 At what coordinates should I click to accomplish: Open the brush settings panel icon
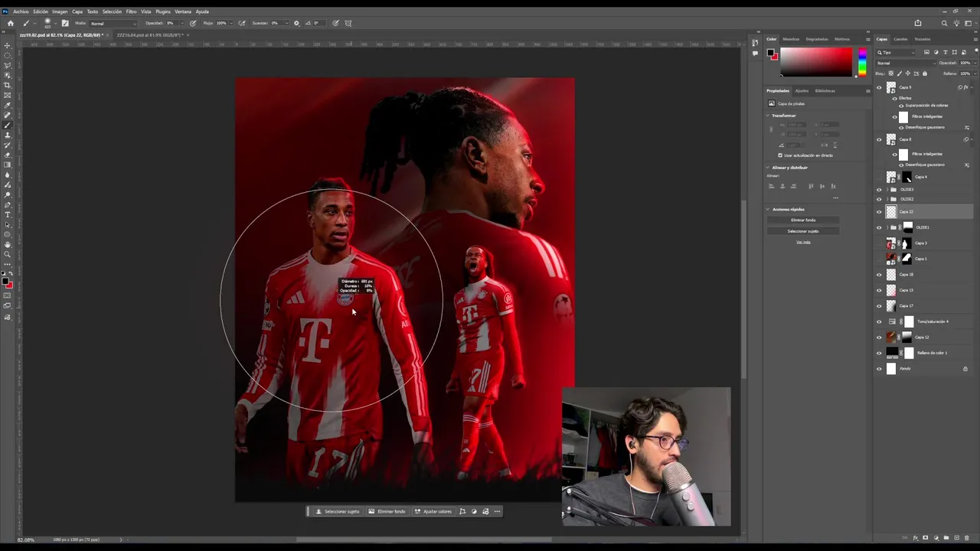click(x=64, y=23)
